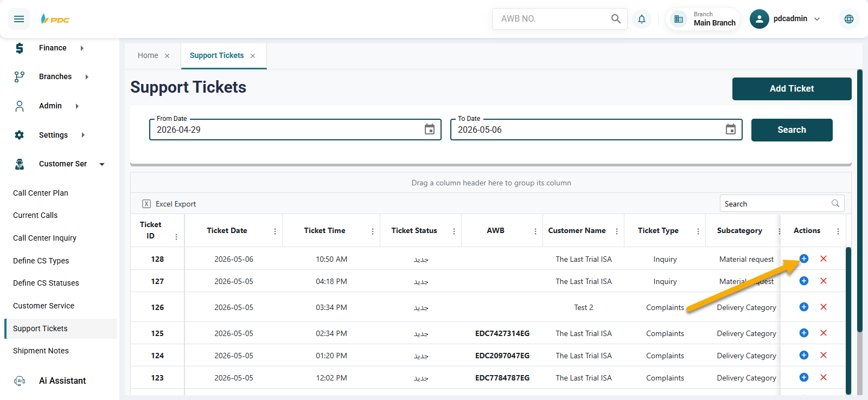Open Call Center Inquiry menu item
Viewport: 868px width, 400px height.
(x=44, y=238)
